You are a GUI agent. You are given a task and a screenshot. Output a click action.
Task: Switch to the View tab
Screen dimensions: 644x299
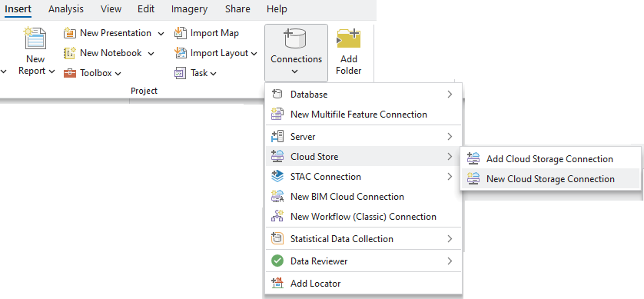point(111,9)
